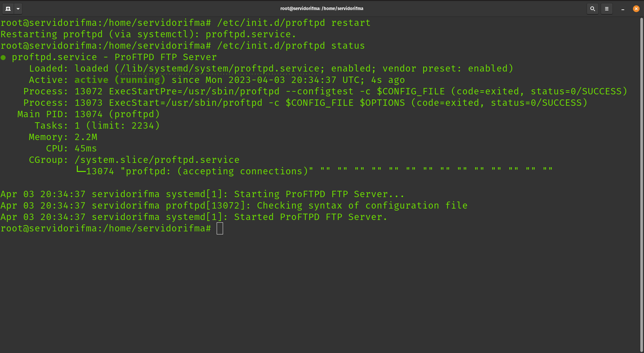The width and height of the screenshot is (644, 353).
Task: Minimize the terminal window
Action: click(x=623, y=9)
